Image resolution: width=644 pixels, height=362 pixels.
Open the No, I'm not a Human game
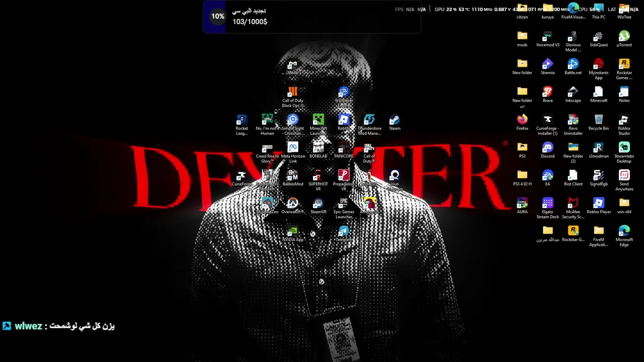pyautogui.click(x=267, y=124)
